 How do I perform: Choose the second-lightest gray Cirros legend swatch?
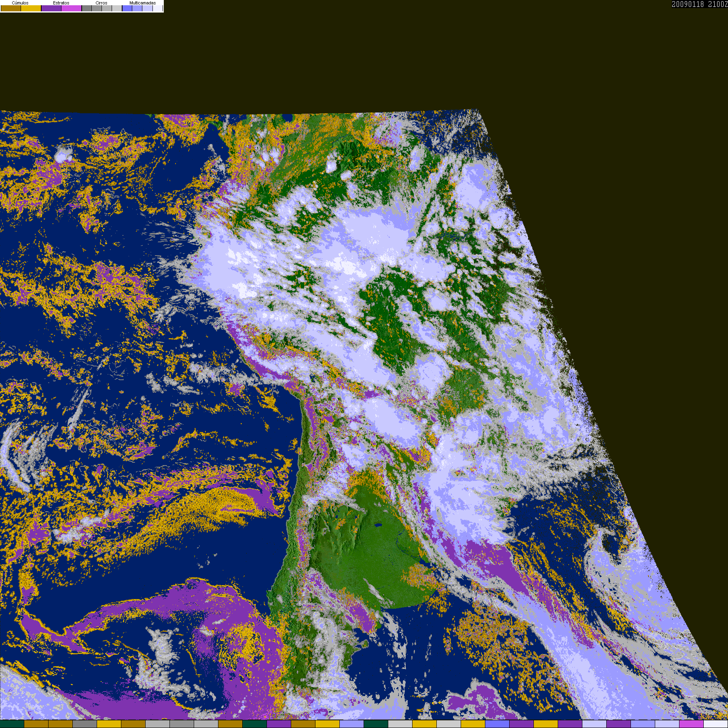107,8
